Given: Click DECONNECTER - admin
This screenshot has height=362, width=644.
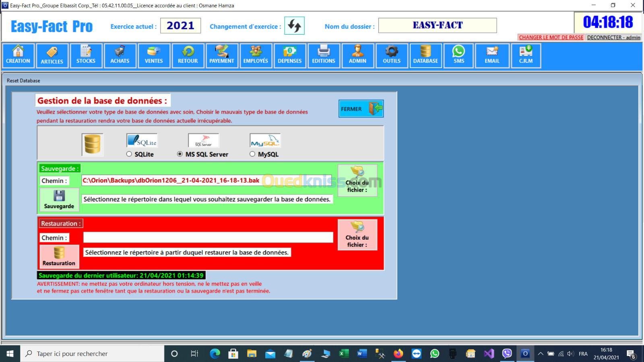Looking at the screenshot, I should (x=613, y=37).
